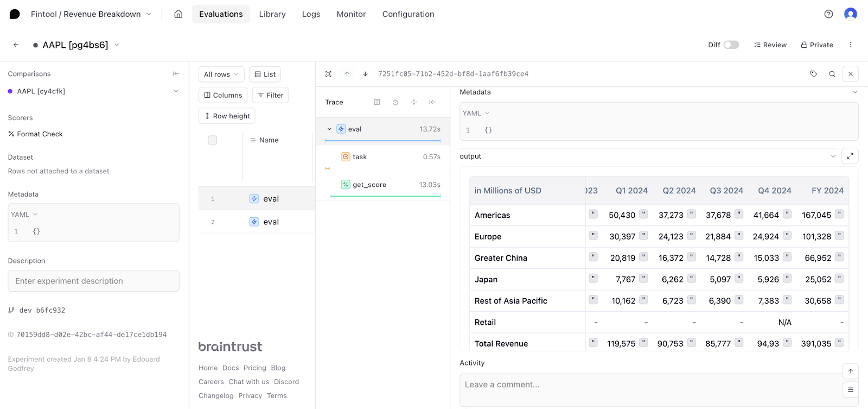Switch to the Library tab
The width and height of the screenshot is (868, 409).
pos(272,14)
